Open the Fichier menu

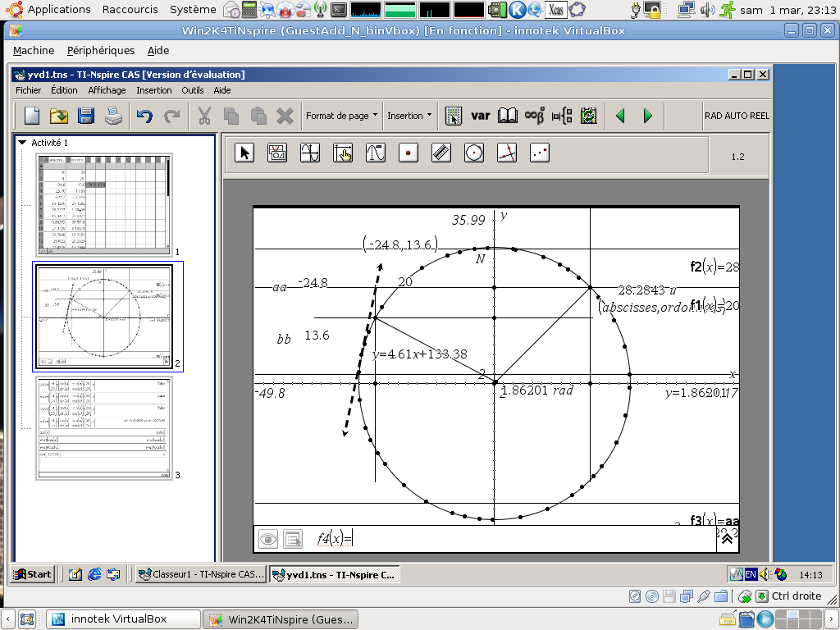(x=29, y=90)
